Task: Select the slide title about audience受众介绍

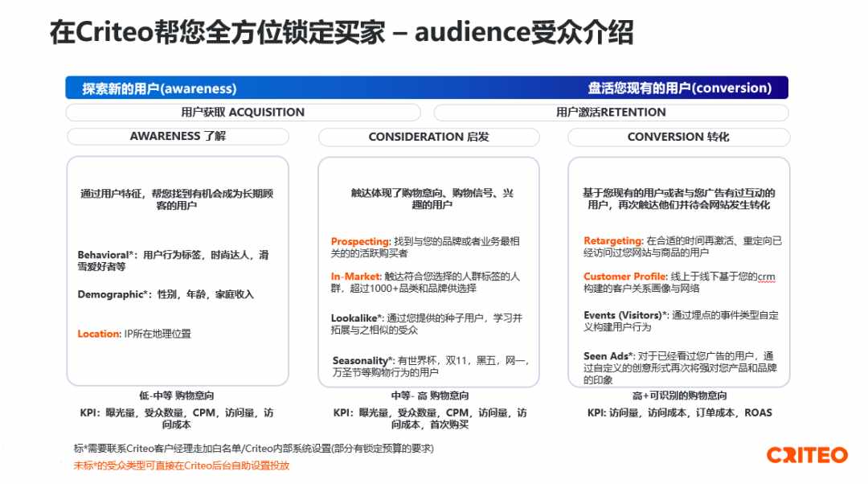Action: (342, 32)
